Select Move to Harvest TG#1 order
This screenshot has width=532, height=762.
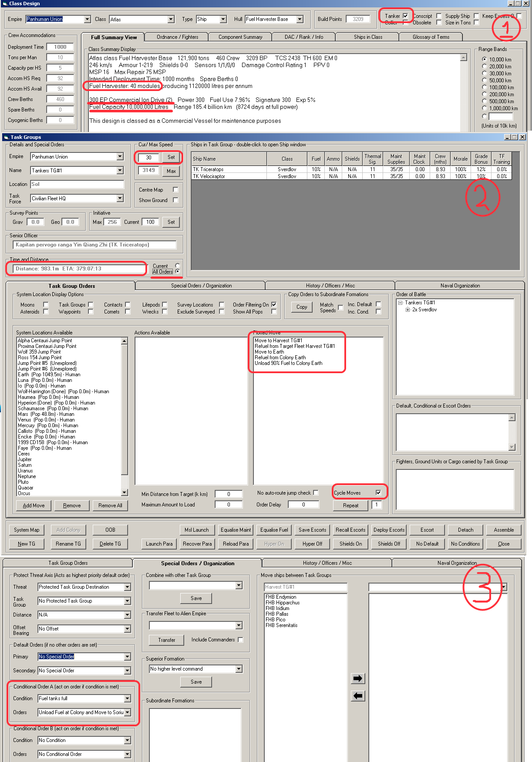[278, 341]
